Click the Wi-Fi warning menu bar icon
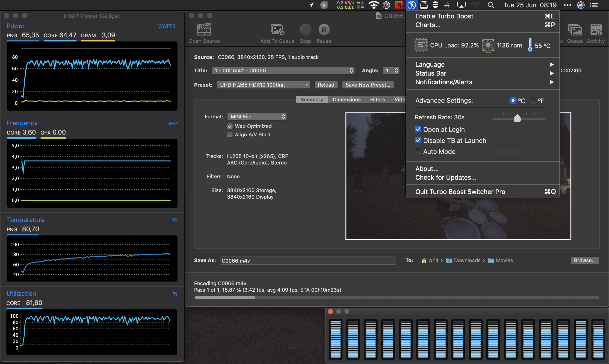This screenshot has height=364, width=609. (x=374, y=5)
